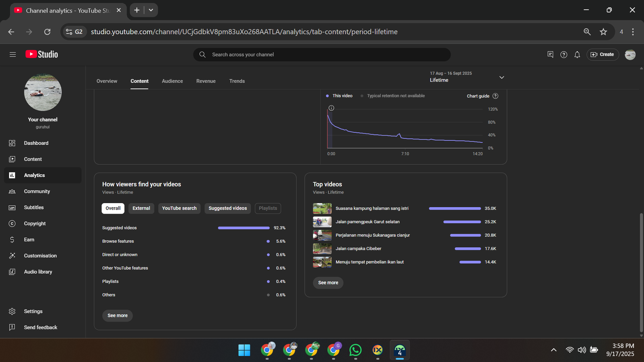Open the Chart guide help icon
The image size is (644, 362).
point(495,96)
